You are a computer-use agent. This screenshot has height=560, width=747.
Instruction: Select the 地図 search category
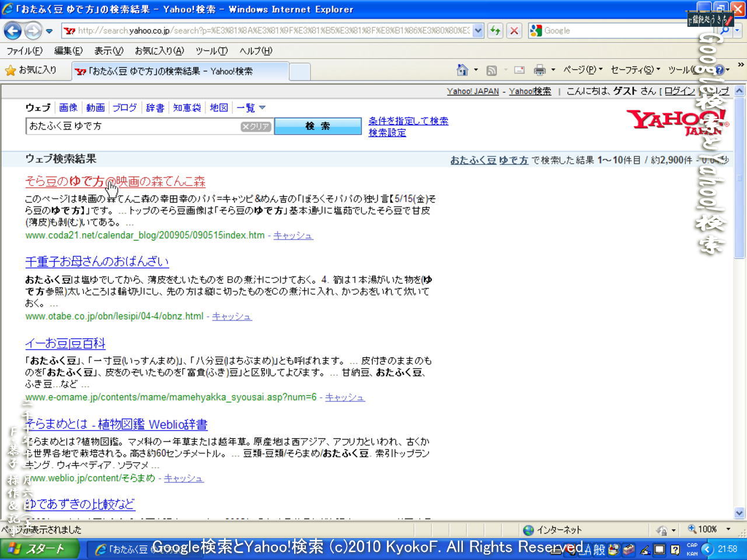point(219,107)
